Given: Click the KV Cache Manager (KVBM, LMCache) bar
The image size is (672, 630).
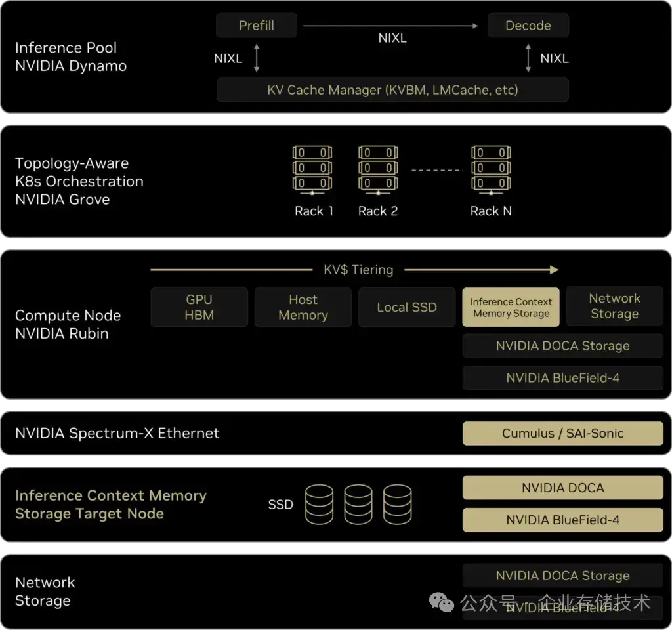Looking at the screenshot, I should click(x=392, y=90).
